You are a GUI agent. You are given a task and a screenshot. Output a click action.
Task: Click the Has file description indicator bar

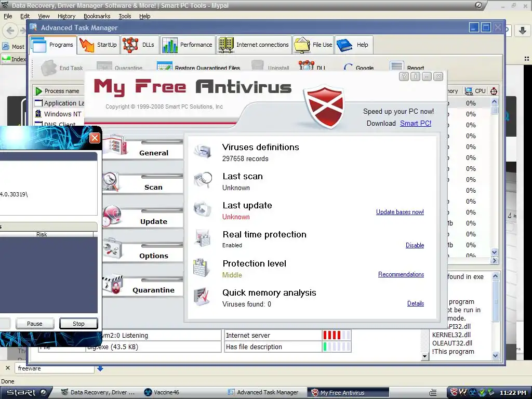[337, 347]
